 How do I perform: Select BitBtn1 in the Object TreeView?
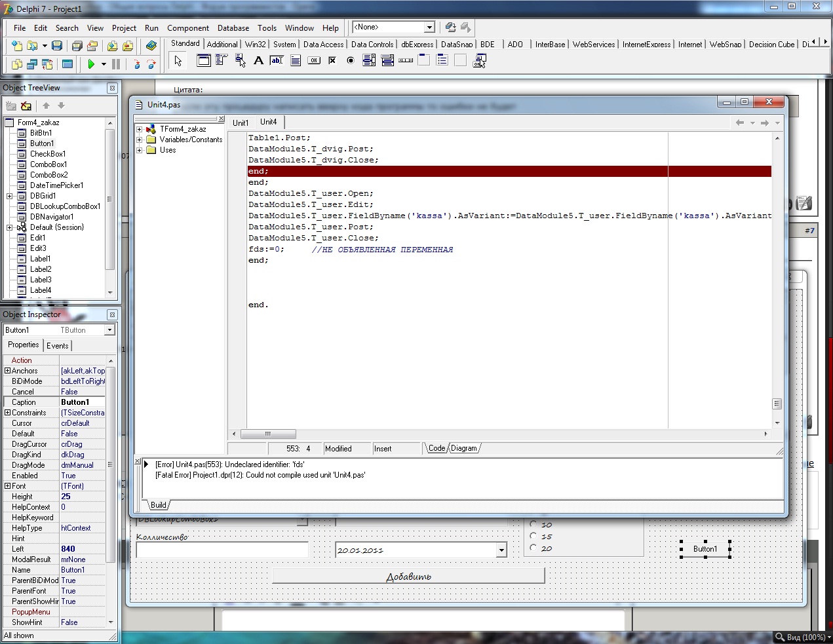coord(41,133)
